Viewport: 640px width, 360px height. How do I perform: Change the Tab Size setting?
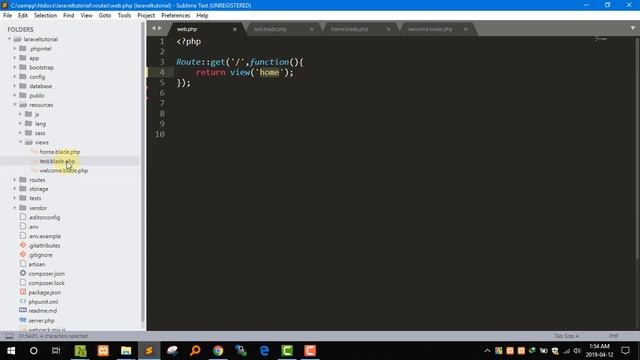pos(567,336)
